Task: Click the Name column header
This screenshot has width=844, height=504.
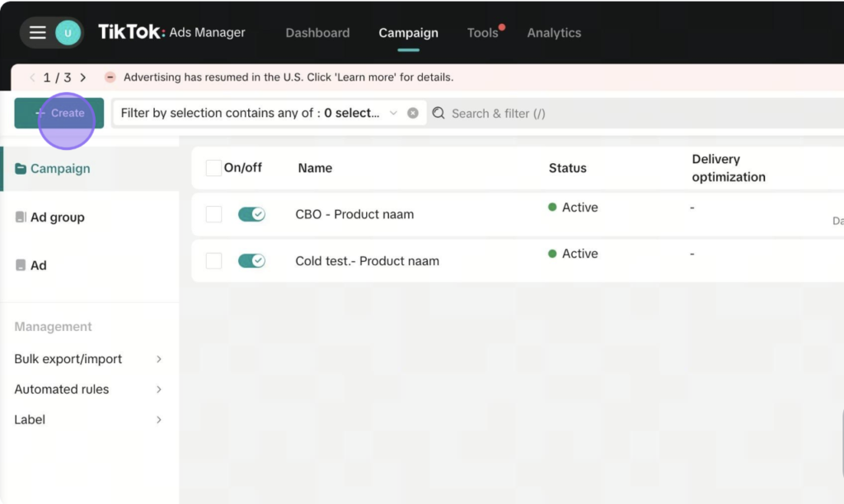Action: point(315,168)
